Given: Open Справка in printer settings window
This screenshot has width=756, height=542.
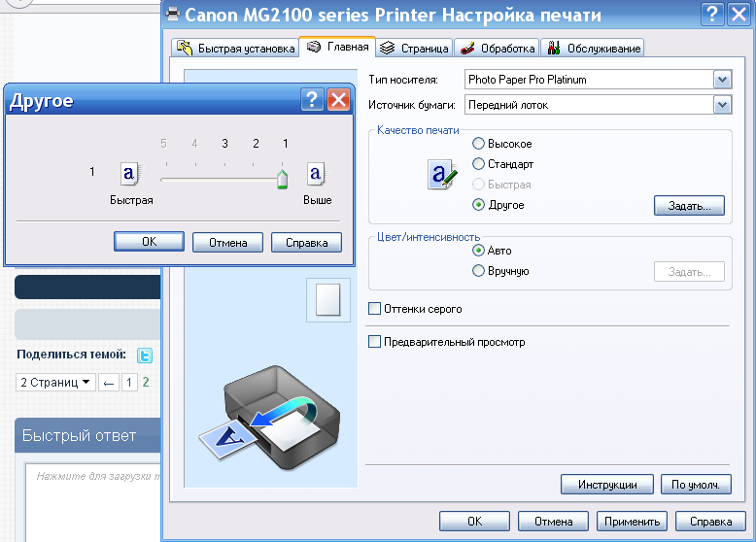Looking at the screenshot, I should (710, 522).
